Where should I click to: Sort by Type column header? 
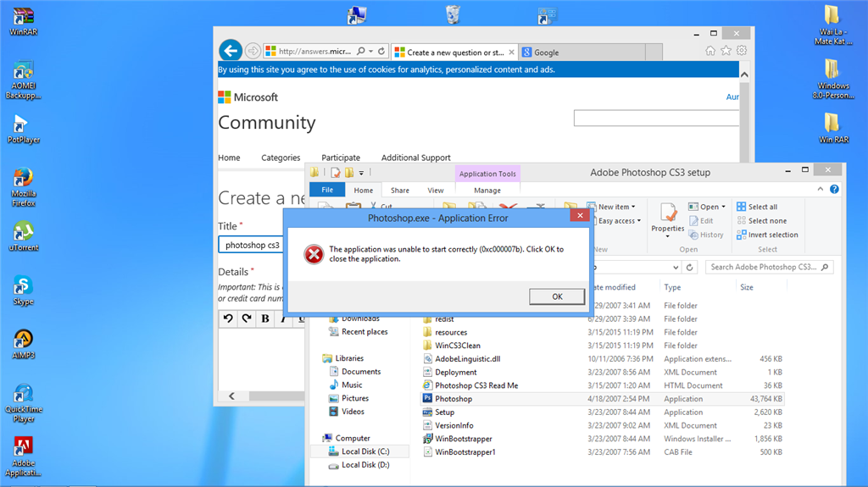672,287
